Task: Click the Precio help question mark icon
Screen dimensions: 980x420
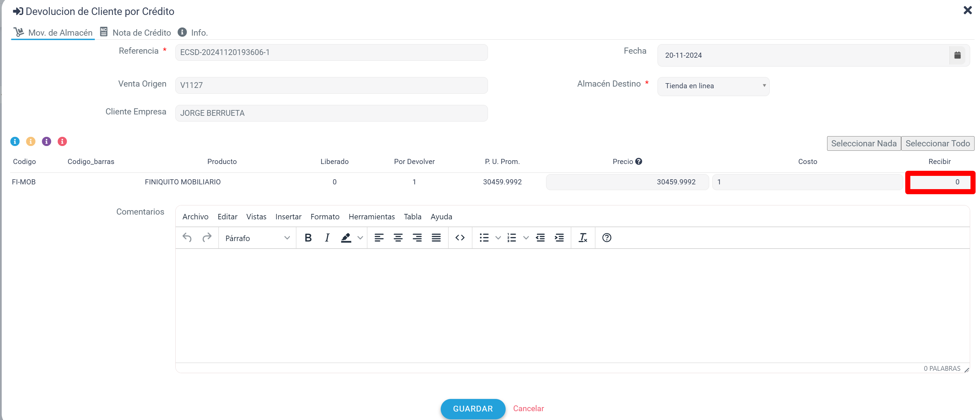Action: click(x=639, y=161)
